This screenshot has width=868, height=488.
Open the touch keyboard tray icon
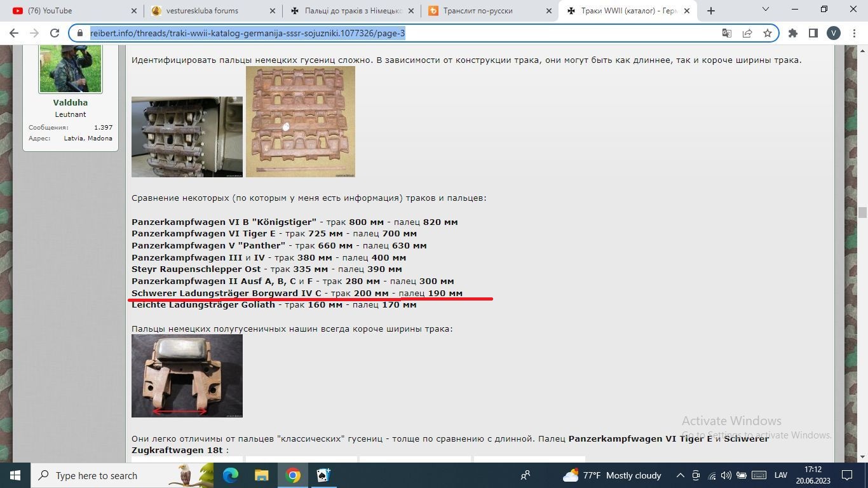[x=759, y=475]
